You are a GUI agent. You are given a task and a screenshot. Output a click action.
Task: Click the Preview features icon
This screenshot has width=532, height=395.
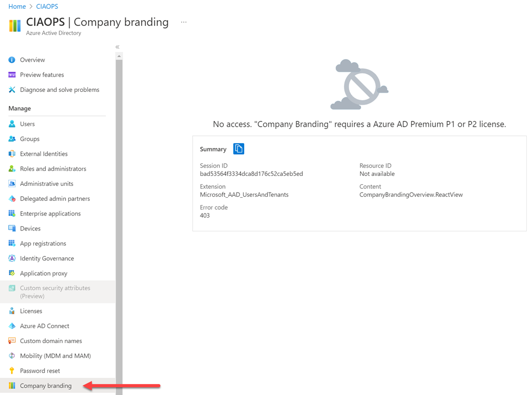(x=12, y=75)
